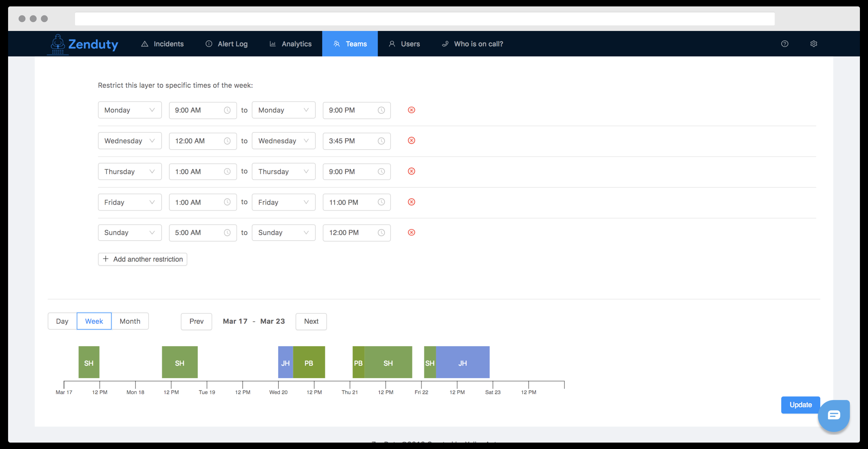Click clock icon in 12:00 PM field
Viewport: 868px width, 449px height.
pos(381,233)
